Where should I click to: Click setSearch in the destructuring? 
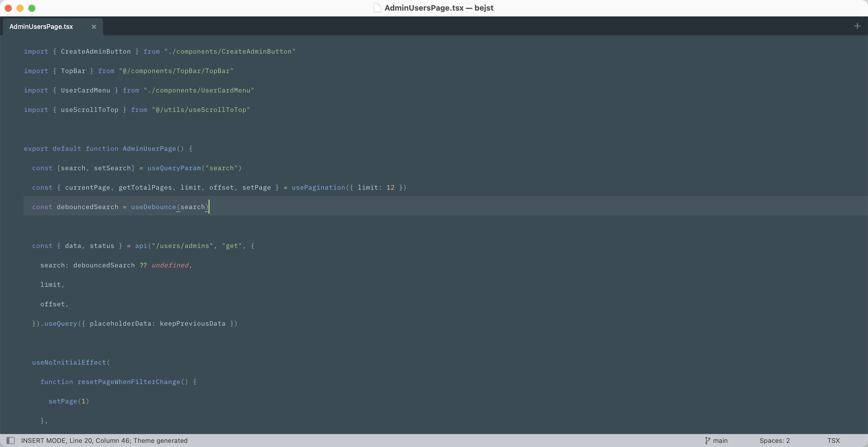(112, 168)
